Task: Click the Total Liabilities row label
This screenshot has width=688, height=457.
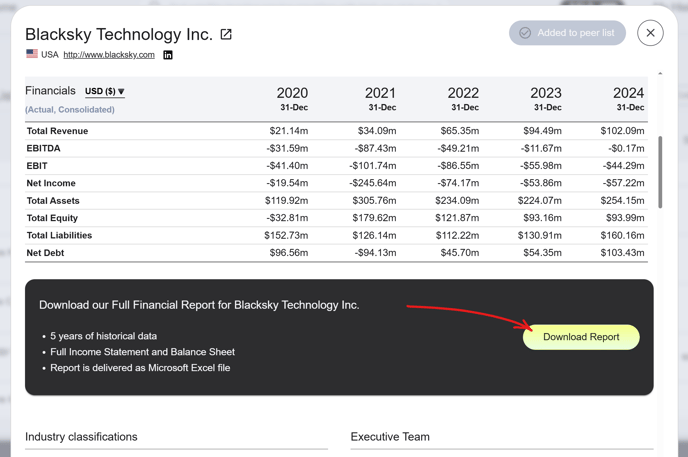Action: pos(59,235)
